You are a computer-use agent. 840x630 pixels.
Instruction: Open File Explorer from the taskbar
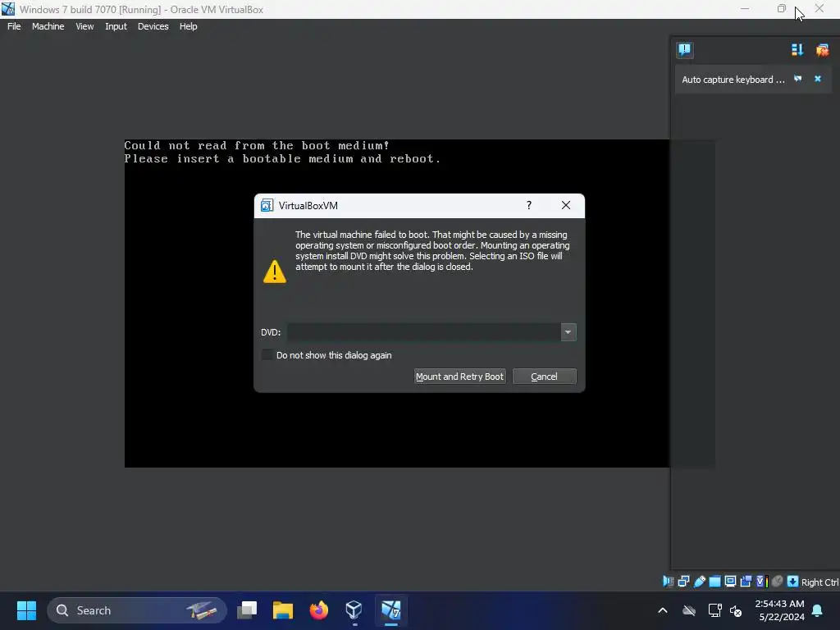coord(282,610)
